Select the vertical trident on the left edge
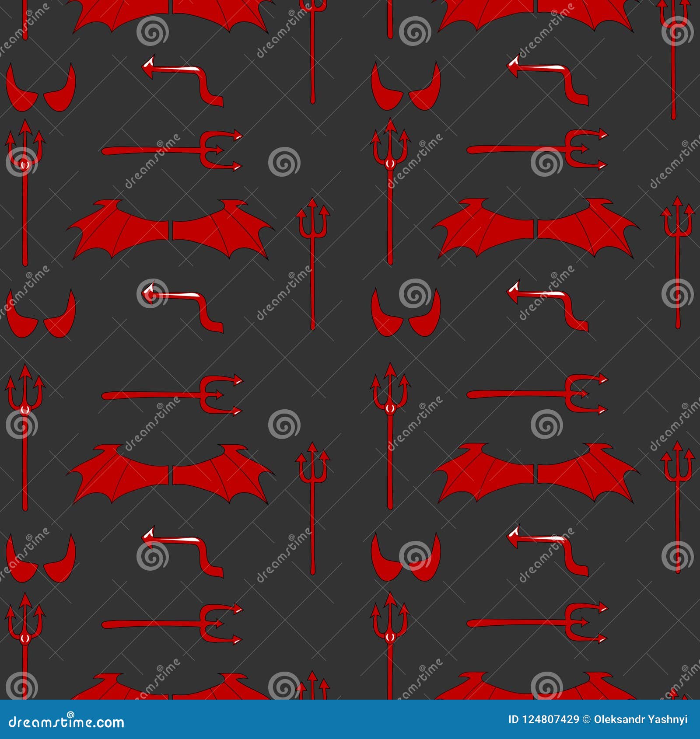This screenshot has height=739, width=700. [x=24, y=197]
